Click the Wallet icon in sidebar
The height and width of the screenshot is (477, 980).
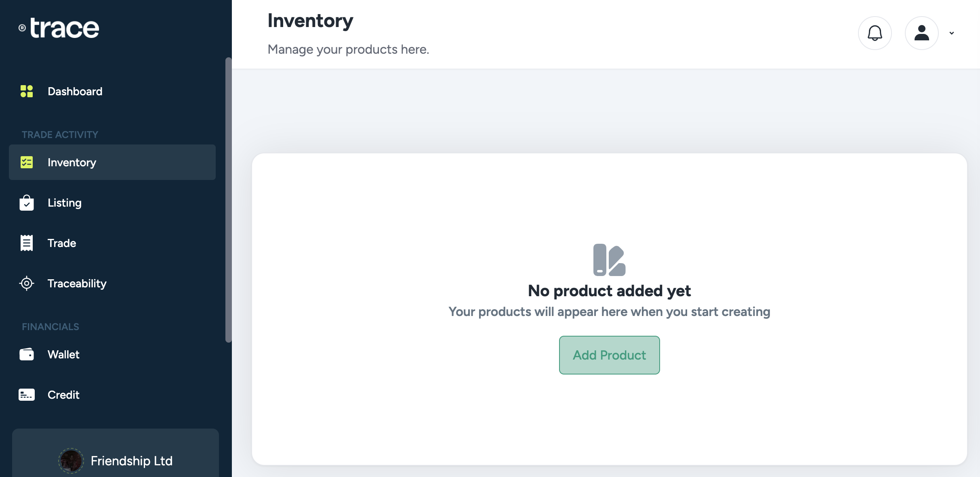coord(27,354)
